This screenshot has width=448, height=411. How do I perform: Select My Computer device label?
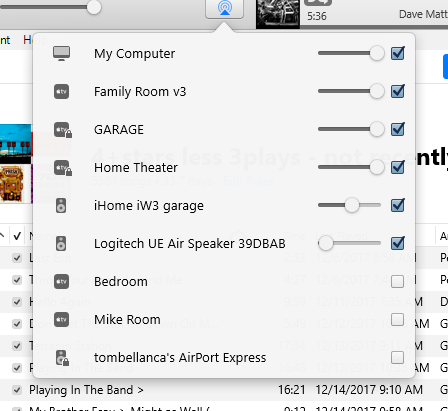(x=135, y=54)
